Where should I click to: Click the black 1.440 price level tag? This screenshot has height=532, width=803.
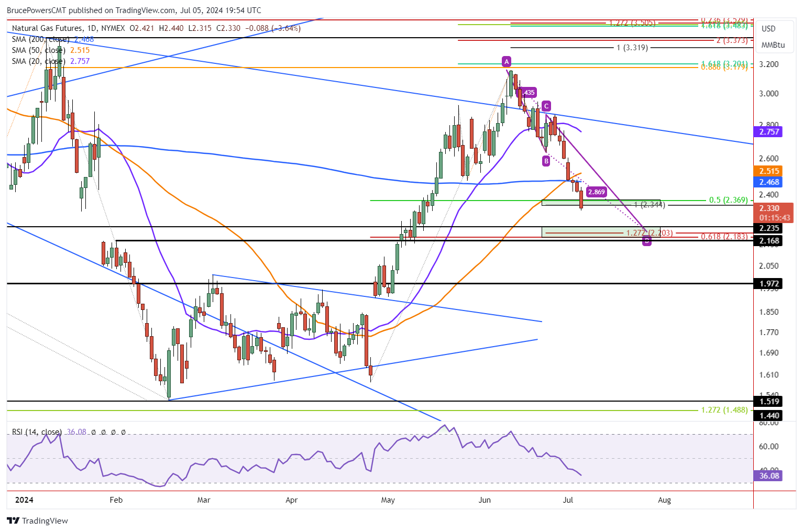pos(769,416)
